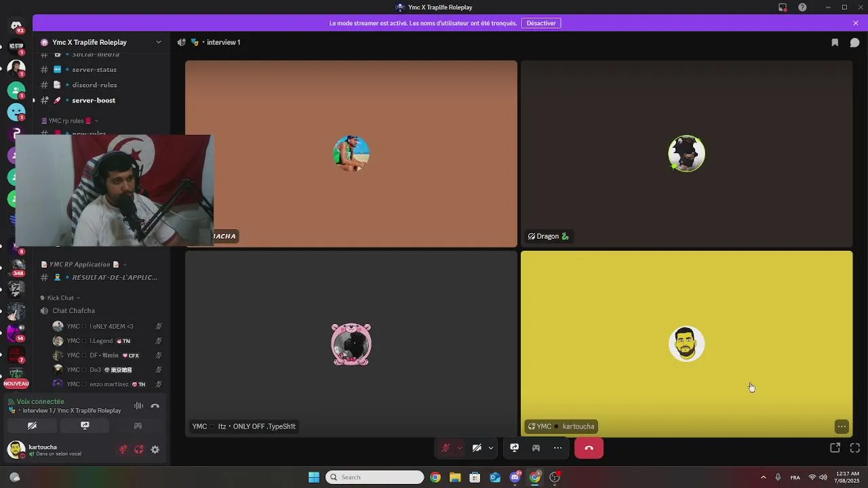Open noise suppression in voice panel
Viewport: 868px width, 488px height.
click(138, 406)
